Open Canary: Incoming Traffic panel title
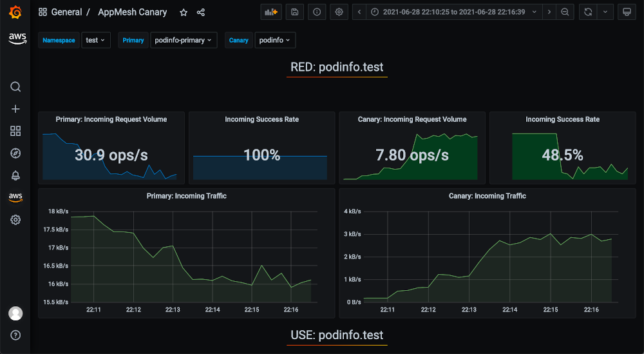The image size is (644, 354). click(487, 196)
